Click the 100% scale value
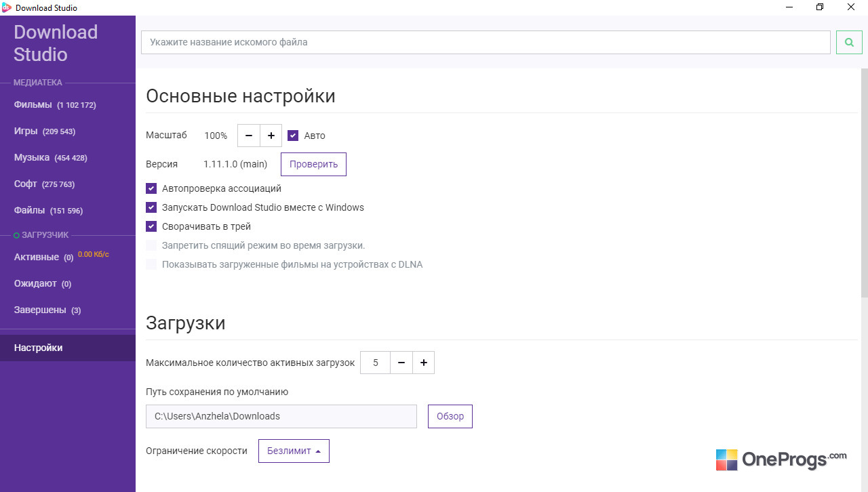Image resolution: width=868 pixels, height=492 pixels. pos(216,136)
